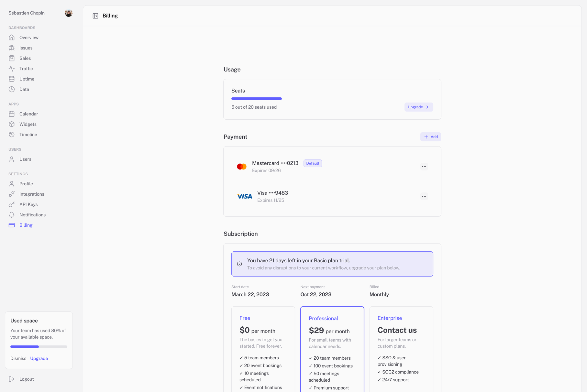
Task: Dismiss the Used space notice
Action: (18, 358)
